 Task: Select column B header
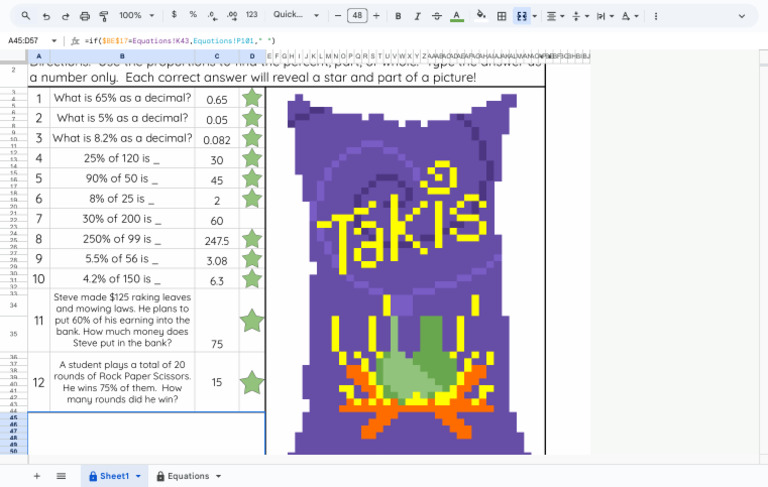click(122, 56)
